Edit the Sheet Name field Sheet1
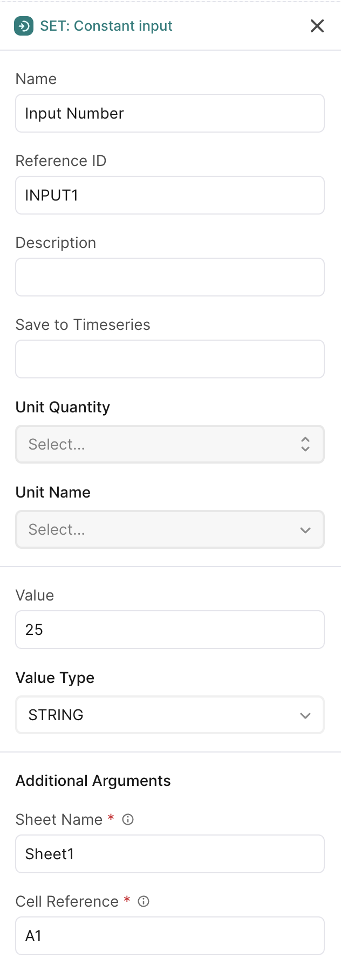341x980 pixels. click(x=170, y=854)
